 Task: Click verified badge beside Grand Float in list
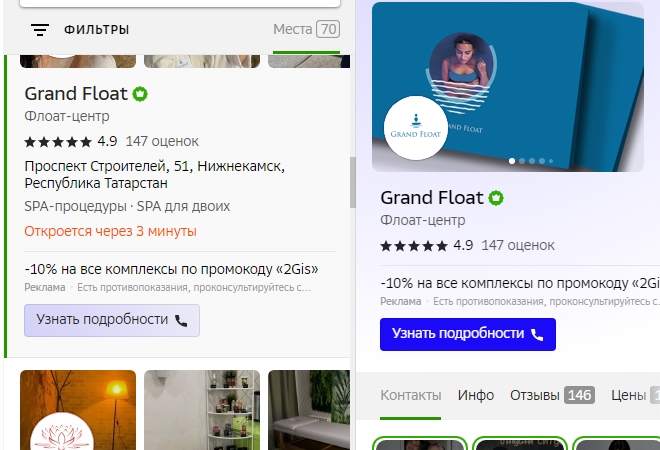(141, 94)
